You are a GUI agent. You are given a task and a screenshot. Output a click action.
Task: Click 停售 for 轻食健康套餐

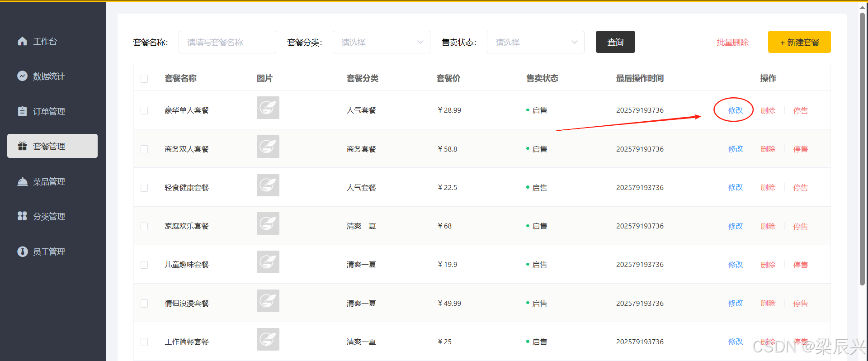(x=801, y=187)
